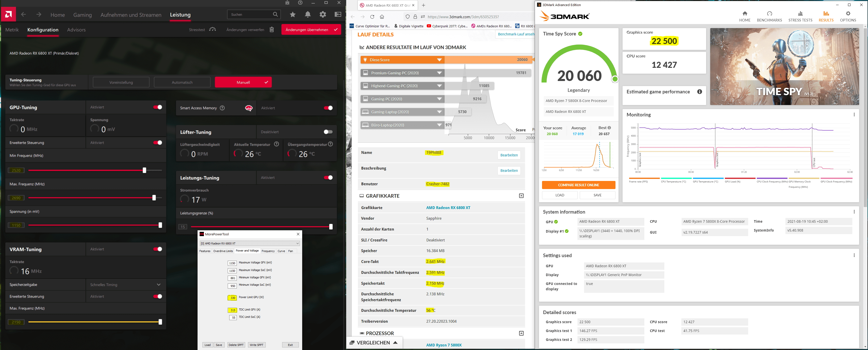Image resolution: width=868 pixels, height=350 pixels.
Task: Open a new browser tab
Action: coord(423,5)
